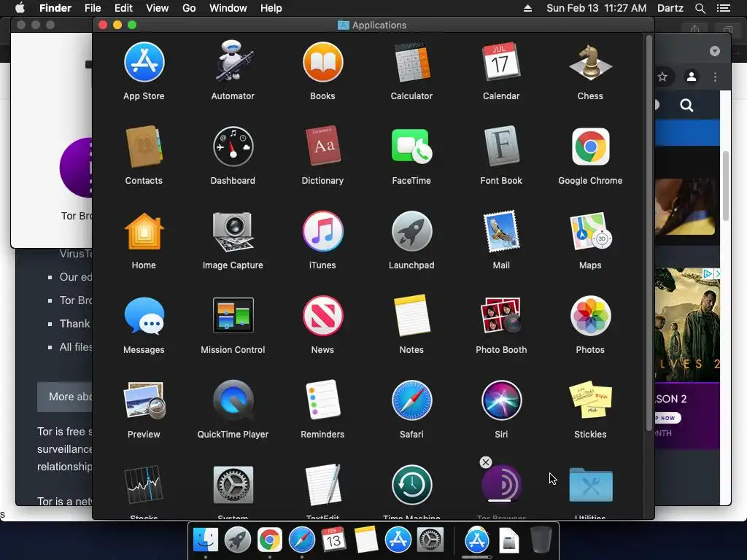Open Notification Center list icon

pos(724,8)
